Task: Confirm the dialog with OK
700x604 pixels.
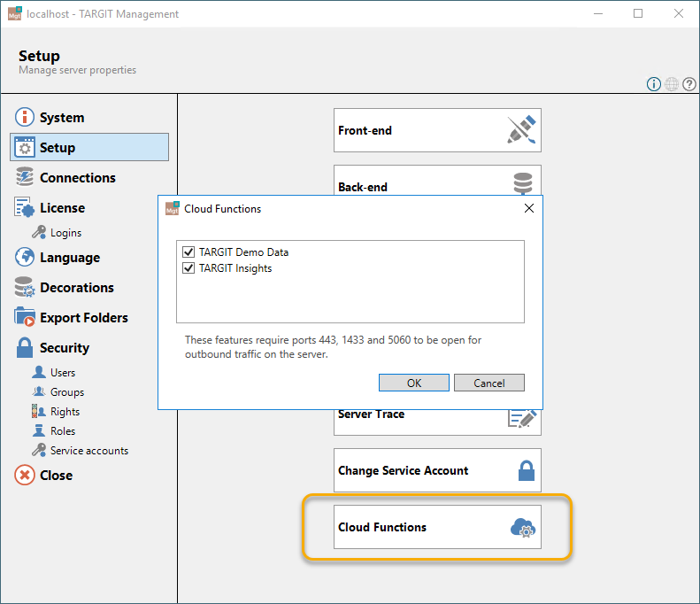Action: [x=414, y=383]
